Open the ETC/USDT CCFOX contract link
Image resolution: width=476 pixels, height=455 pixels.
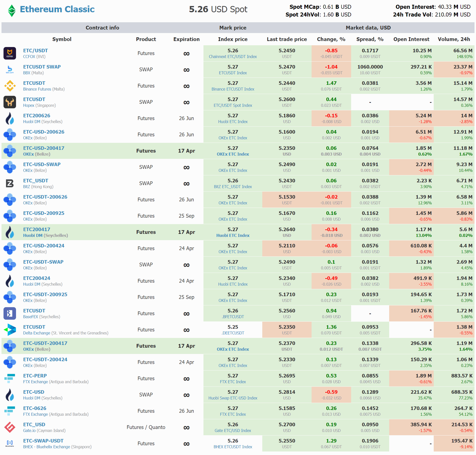coord(36,51)
